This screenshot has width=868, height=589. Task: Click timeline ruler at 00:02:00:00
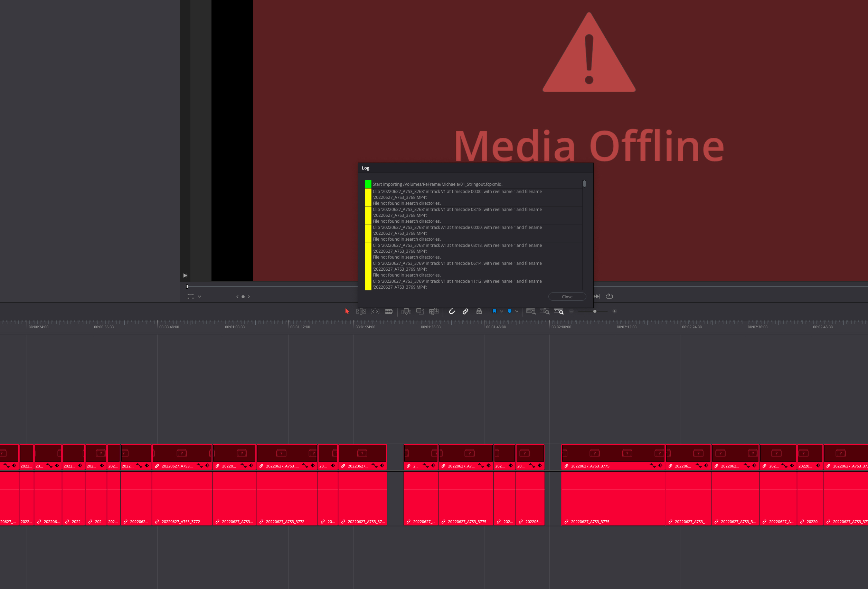click(x=561, y=327)
